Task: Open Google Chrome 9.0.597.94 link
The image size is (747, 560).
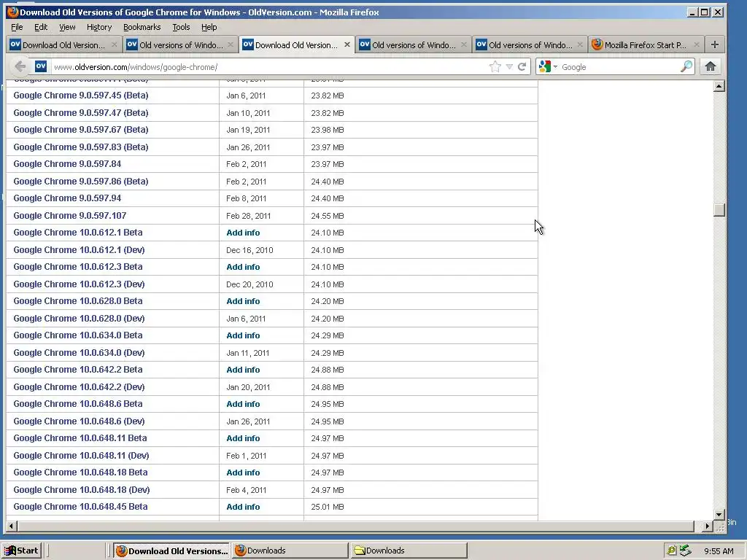Action: pos(67,198)
